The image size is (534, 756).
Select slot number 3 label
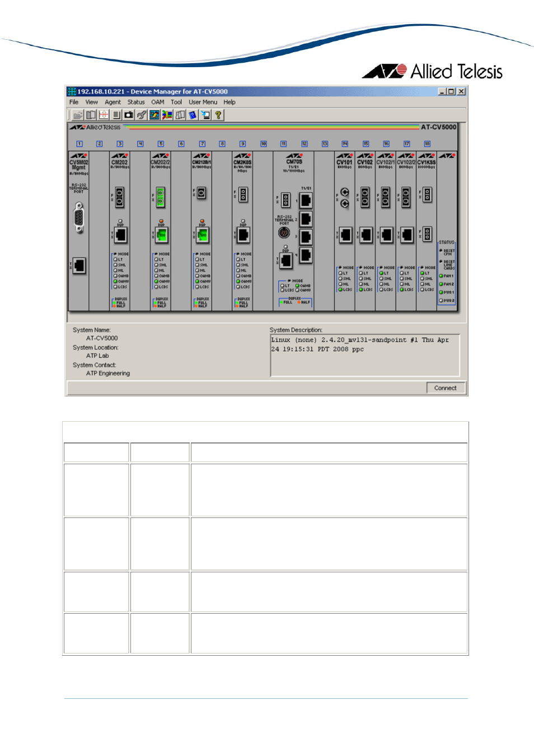click(x=120, y=144)
